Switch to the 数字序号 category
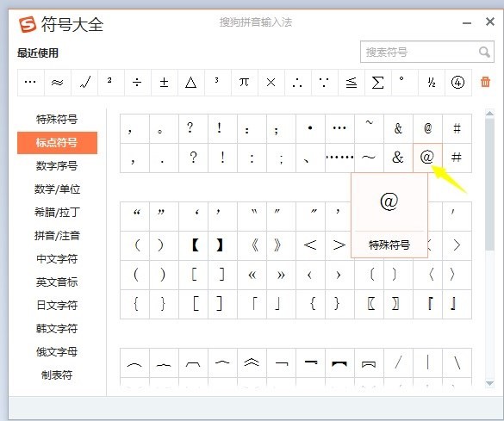 click(x=57, y=166)
